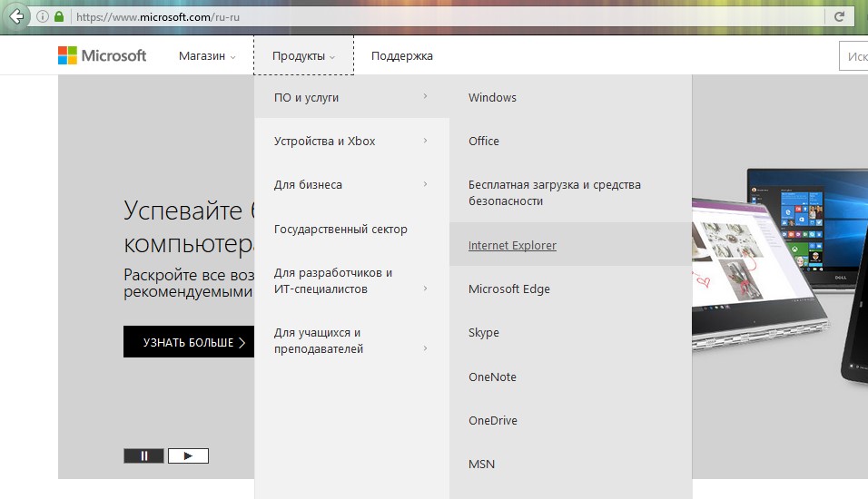Open Skype link
The image size is (868, 499).
pyautogui.click(x=571, y=332)
